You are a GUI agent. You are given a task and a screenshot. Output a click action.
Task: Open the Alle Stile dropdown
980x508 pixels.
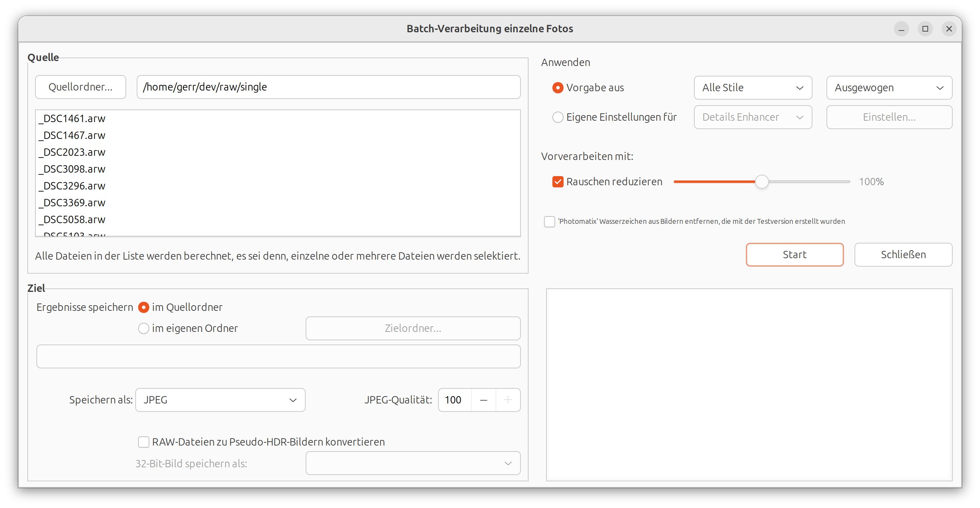(753, 88)
